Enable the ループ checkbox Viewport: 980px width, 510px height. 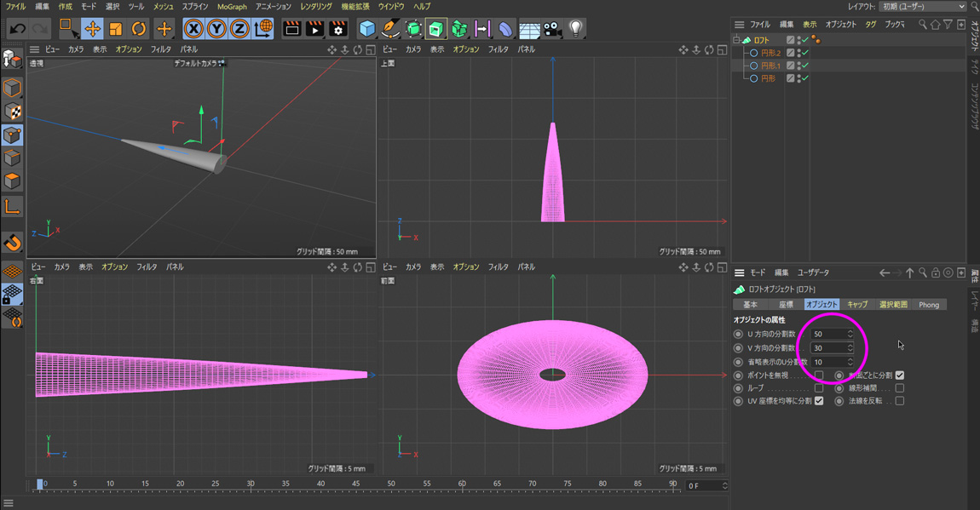tap(818, 388)
